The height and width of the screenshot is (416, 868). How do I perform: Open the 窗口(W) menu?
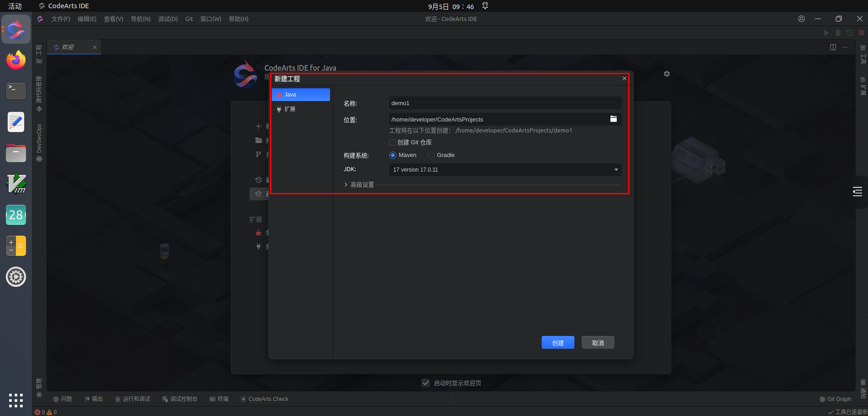point(211,19)
